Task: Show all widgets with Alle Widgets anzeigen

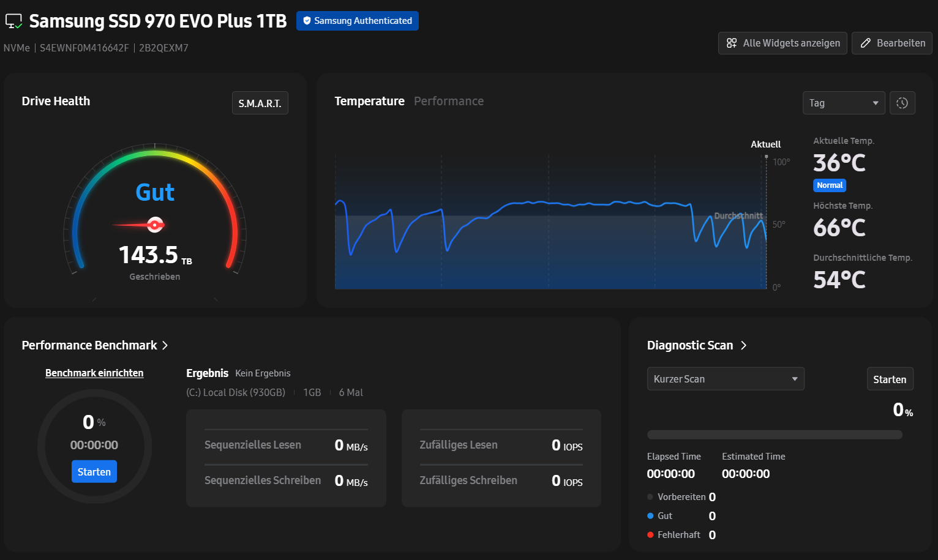Action: 782,43
